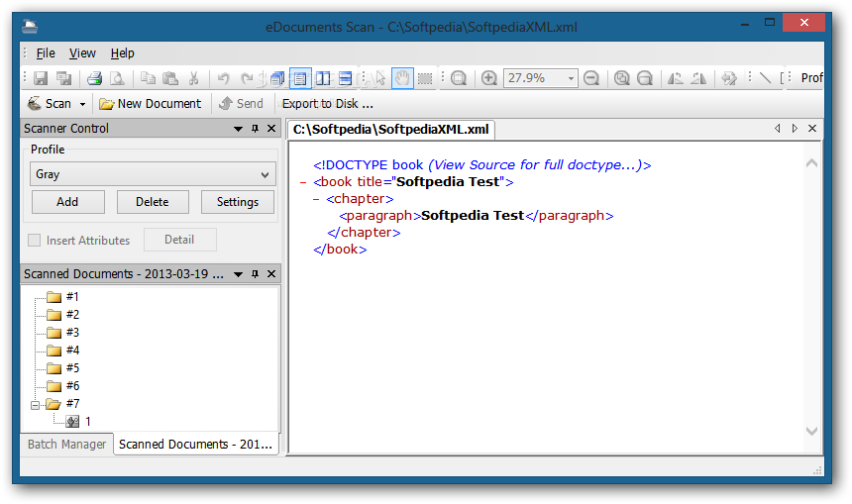Switch to the Scanned Documents bottom tab
The width and height of the screenshot is (852, 504).
pos(195,445)
